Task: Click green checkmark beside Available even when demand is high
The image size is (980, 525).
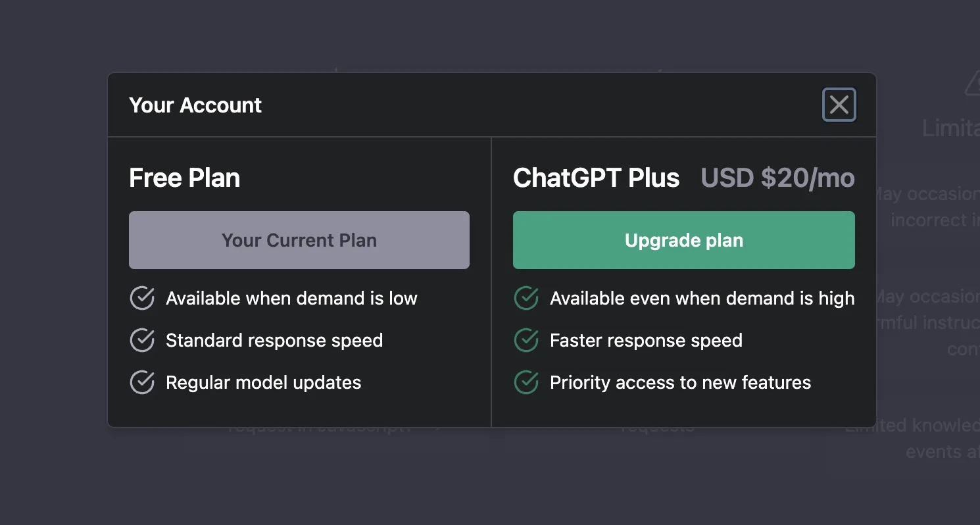Action: click(526, 298)
